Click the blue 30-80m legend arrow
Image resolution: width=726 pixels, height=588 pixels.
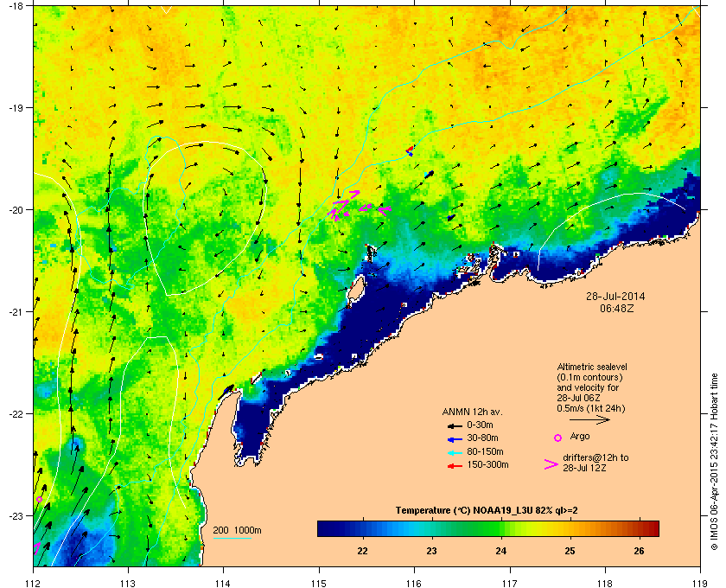[x=455, y=439]
